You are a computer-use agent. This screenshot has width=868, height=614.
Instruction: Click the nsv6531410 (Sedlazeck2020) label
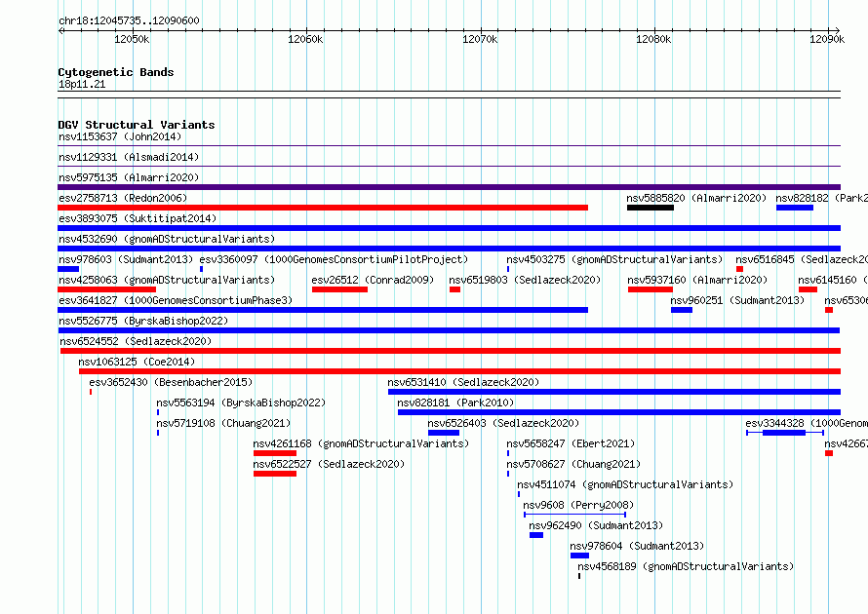coord(463,382)
